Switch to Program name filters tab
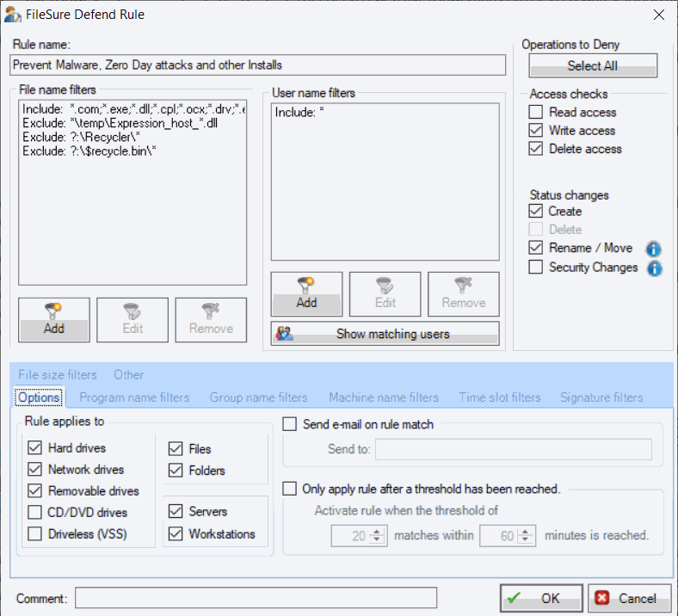Screen dimensions: 678x616 [134, 397]
